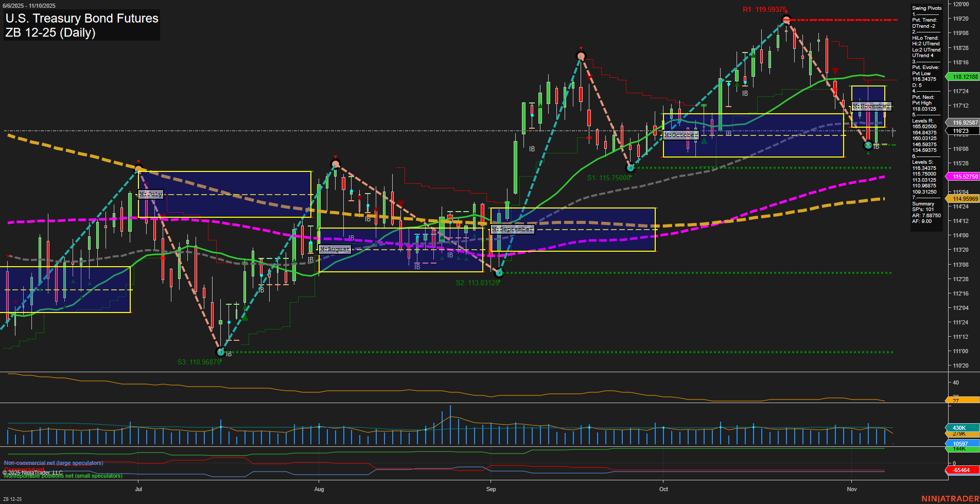Select the ZB 12-25 tab at bottom left
The width and height of the screenshot is (980, 504).
pos(13,499)
